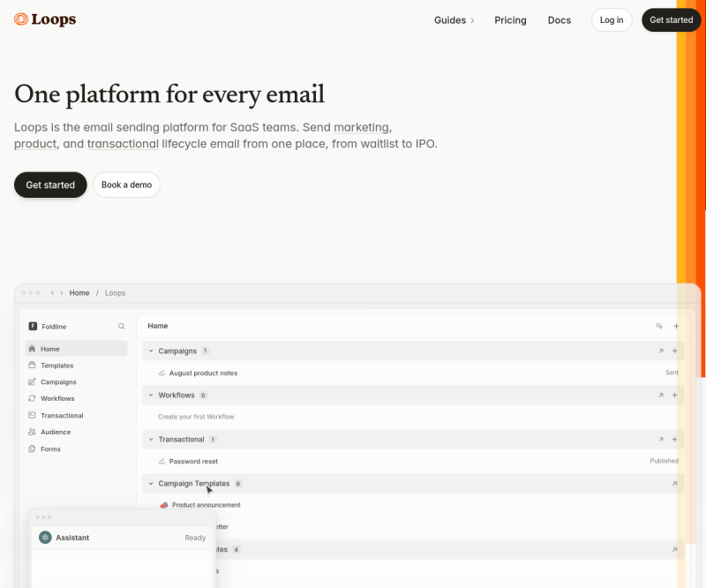Open Campaign Templates with its arrow icon
Screen dimensions: 706x588
(x=674, y=484)
